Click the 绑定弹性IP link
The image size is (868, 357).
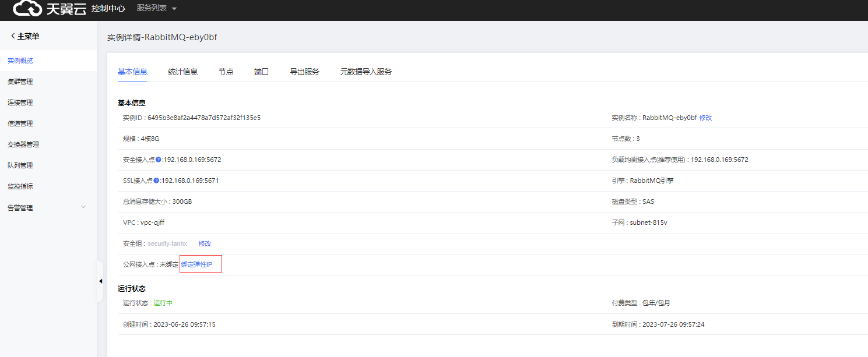click(197, 264)
